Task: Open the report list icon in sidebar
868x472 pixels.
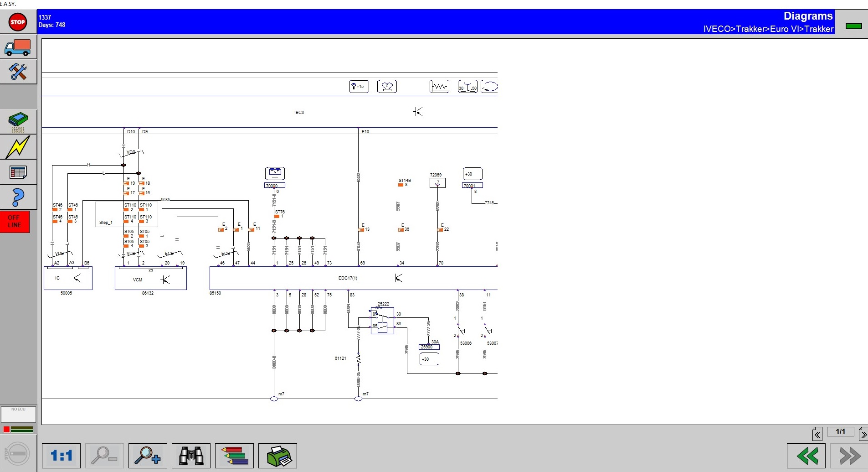Action: click(18, 172)
